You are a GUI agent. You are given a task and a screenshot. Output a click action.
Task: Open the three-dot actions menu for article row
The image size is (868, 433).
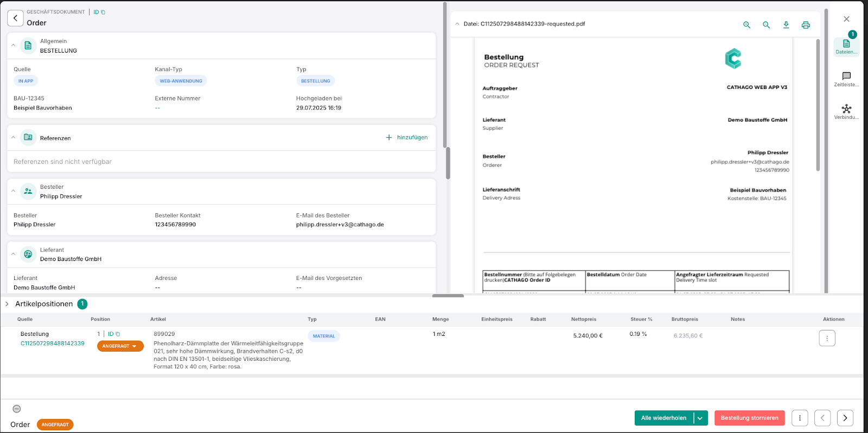point(827,338)
